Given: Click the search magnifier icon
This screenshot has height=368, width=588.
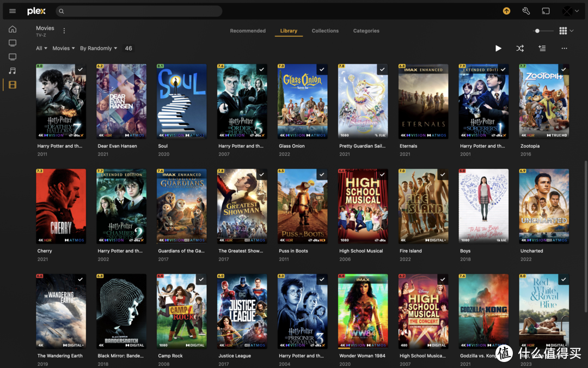Looking at the screenshot, I should click(62, 11).
